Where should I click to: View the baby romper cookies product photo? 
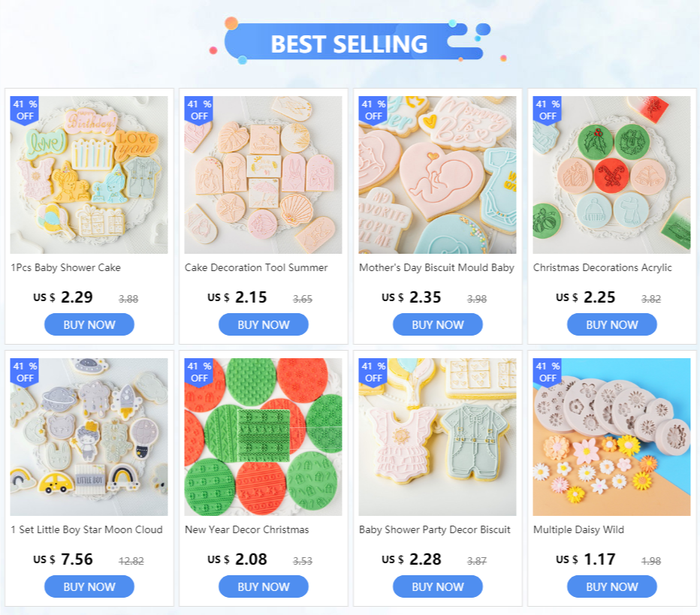tap(437, 437)
